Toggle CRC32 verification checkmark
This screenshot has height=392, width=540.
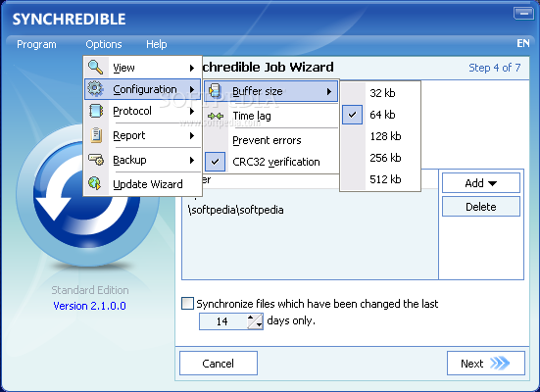216,162
